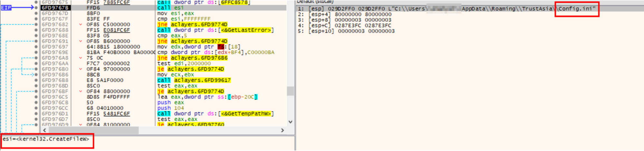Click the EIP pointer label
The image size is (644, 151).
coord(6,8)
